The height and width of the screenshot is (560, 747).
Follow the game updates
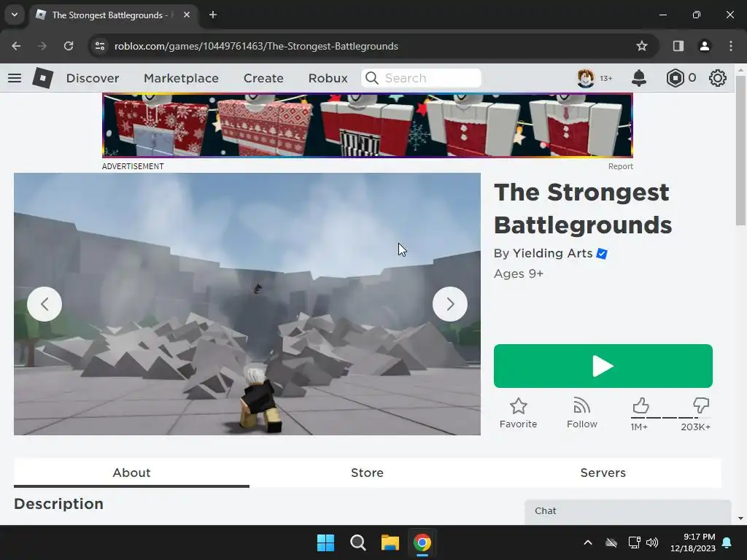[x=581, y=413]
